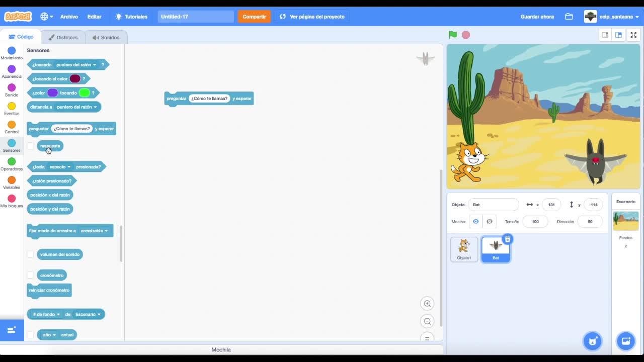The image size is (644, 362).
Task: Click the palette question field '¿Cómo te llamas?'
Action: [x=71, y=129]
